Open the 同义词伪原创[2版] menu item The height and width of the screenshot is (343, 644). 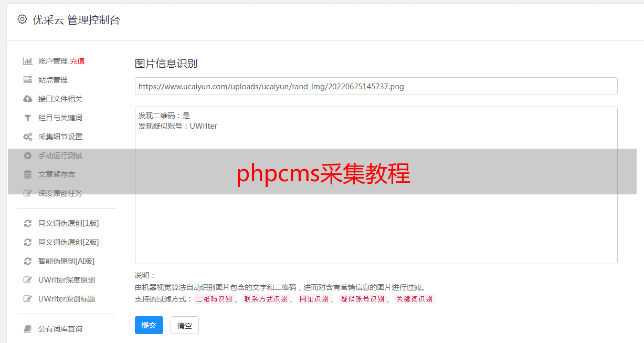[69, 242]
